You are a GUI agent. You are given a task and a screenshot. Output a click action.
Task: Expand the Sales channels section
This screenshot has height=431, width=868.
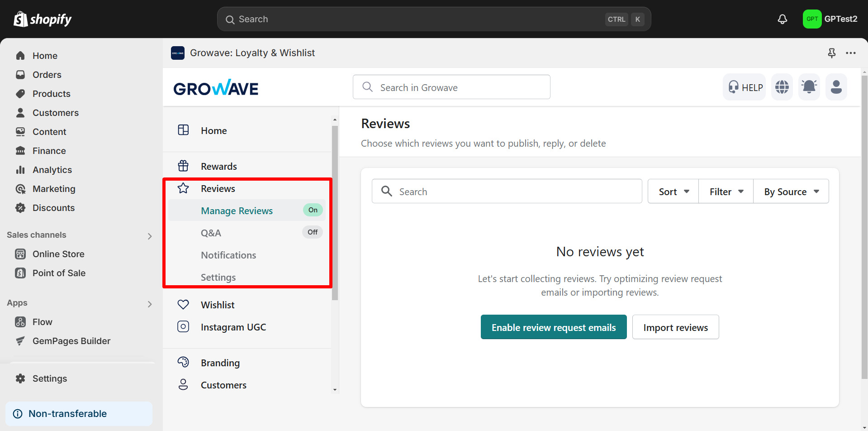tap(149, 236)
